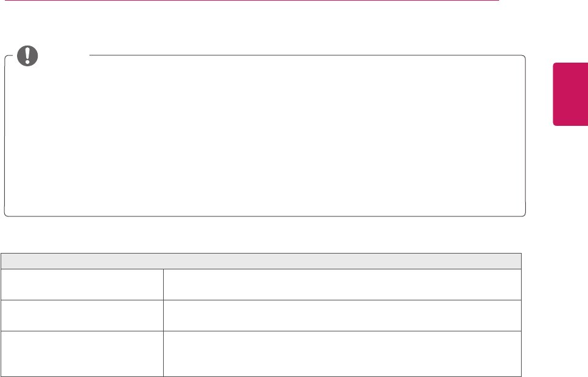Click inside the rounded note box
The width and height of the screenshot is (588, 377).
tap(265, 137)
